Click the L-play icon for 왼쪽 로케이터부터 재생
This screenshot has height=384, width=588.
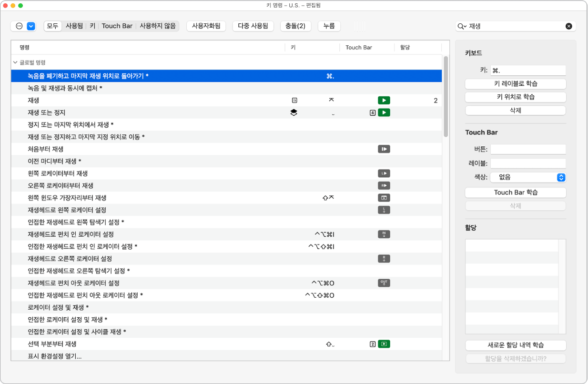click(x=384, y=173)
